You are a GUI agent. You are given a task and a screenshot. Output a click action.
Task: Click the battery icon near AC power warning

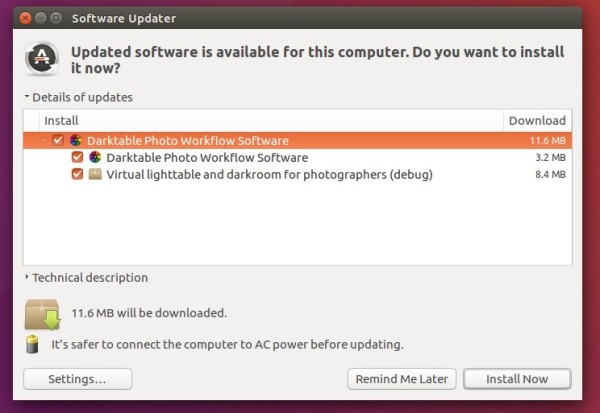32,344
